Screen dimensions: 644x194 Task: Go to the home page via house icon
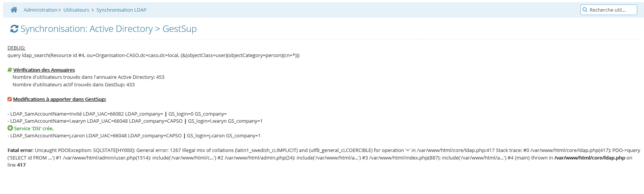tap(14, 10)
